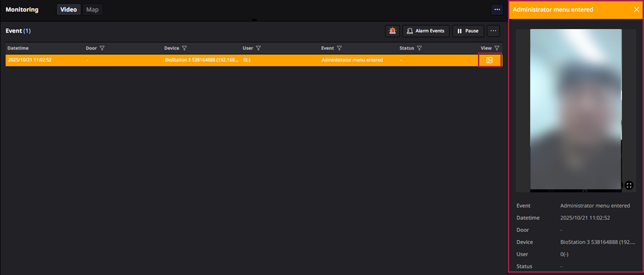
Task: Pause the live event feed
Action: point(468,31)
